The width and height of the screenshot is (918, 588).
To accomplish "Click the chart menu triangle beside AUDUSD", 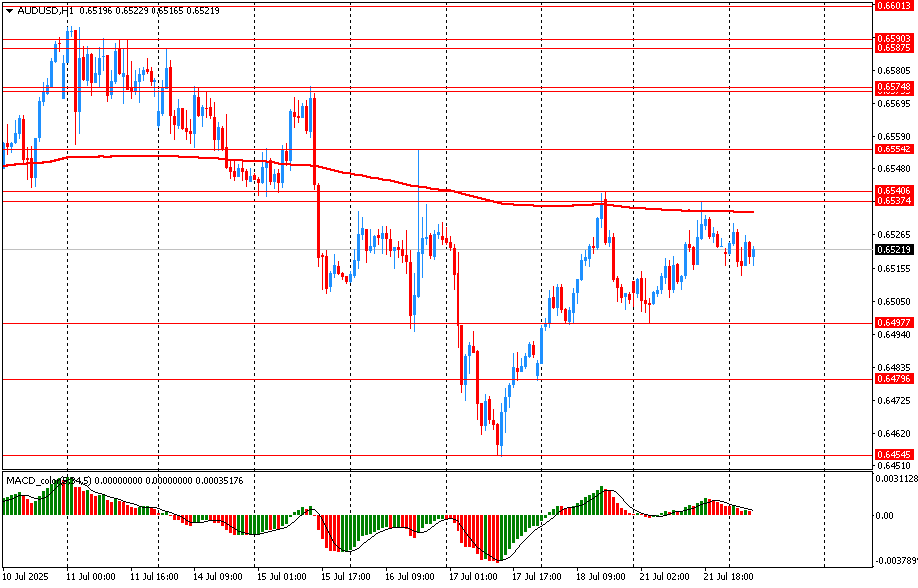I will [9, 10].
